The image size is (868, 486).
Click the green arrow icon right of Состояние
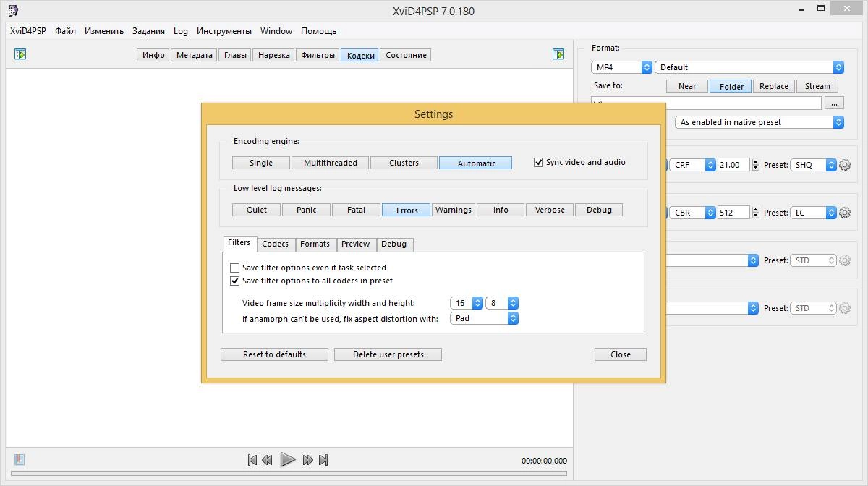(x=558, y=54)
